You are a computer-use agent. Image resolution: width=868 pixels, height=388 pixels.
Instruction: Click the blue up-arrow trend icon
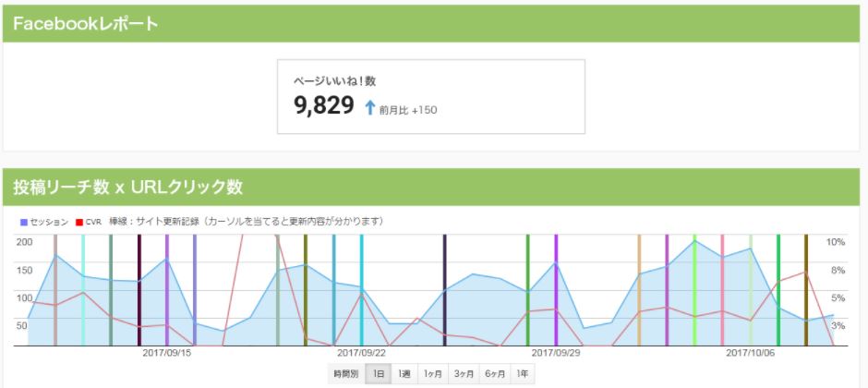point(370,107)
